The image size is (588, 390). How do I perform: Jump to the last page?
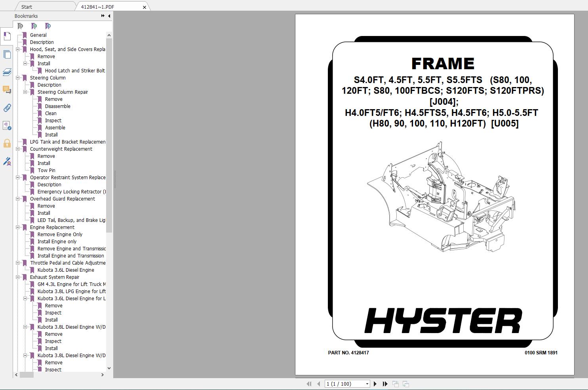click(x=385, y=384)
